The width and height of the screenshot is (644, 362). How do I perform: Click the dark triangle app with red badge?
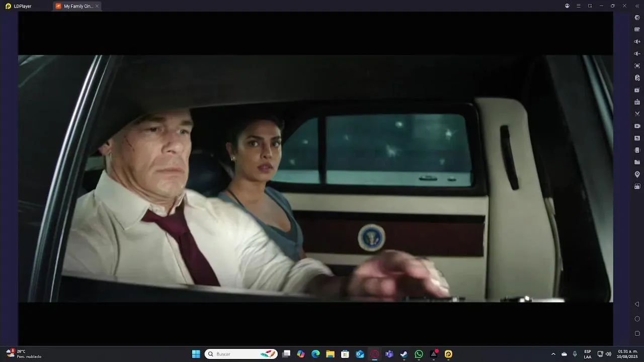[434, 354]
